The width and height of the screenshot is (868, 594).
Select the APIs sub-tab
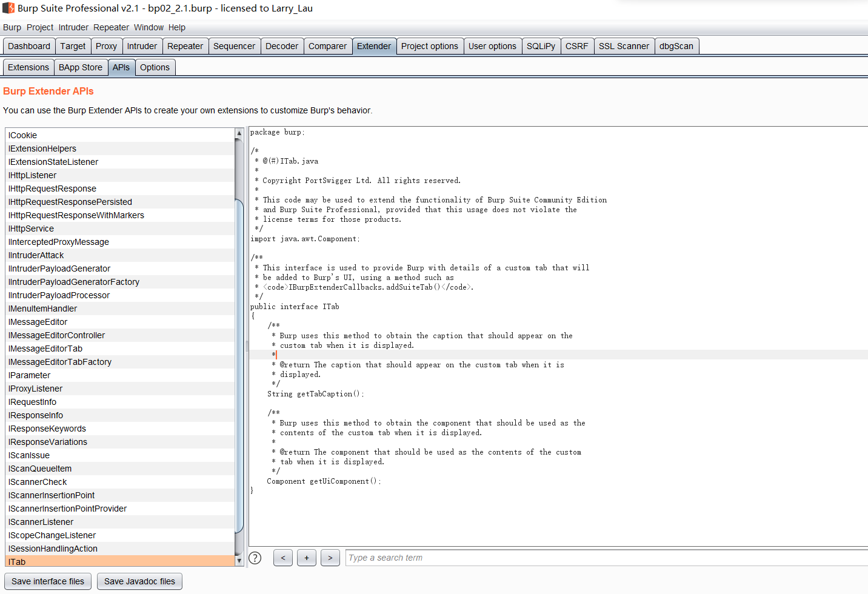[x=121, y=67]
